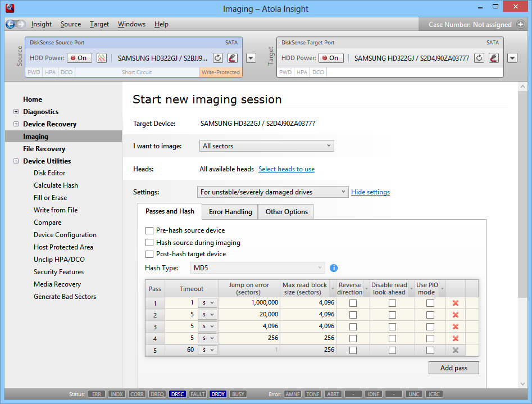Check Use PIO mode for pass 3
Viewport: 532px width, 404px height.
[430, 326]
